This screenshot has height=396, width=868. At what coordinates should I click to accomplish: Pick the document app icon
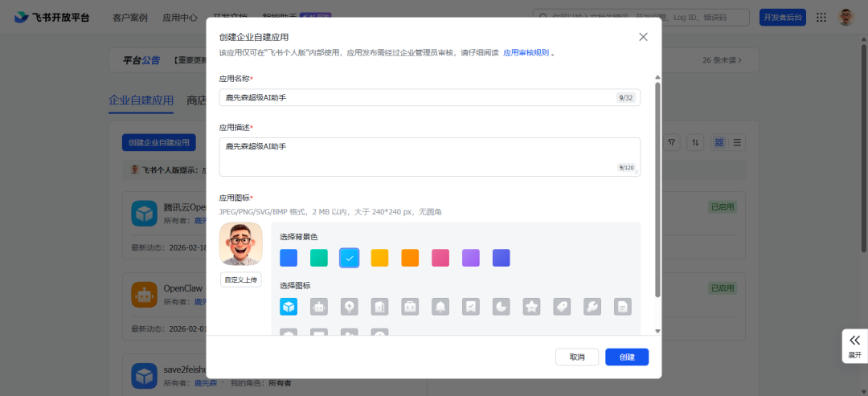click(x=623, y=306)
